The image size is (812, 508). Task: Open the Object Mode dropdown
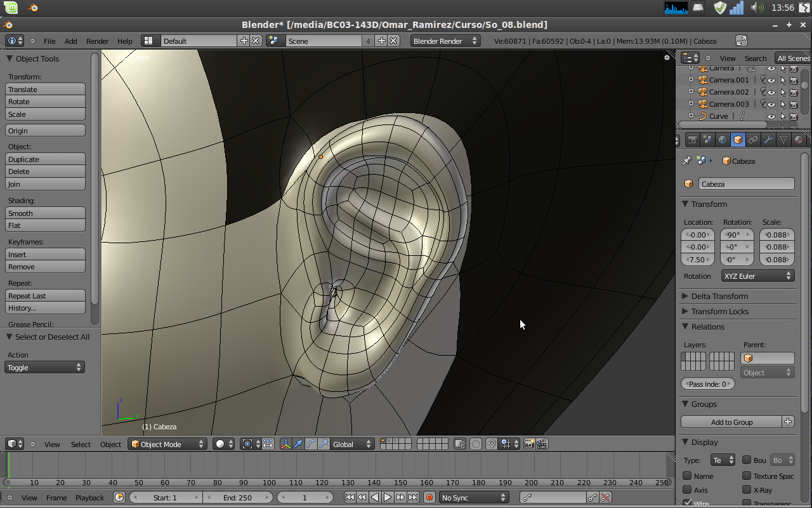tap(167, 444)
